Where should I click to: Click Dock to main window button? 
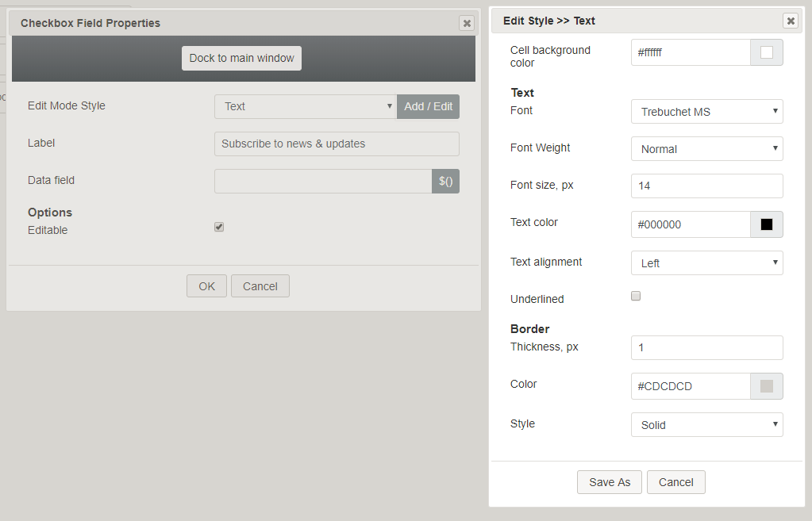point(241,58)
